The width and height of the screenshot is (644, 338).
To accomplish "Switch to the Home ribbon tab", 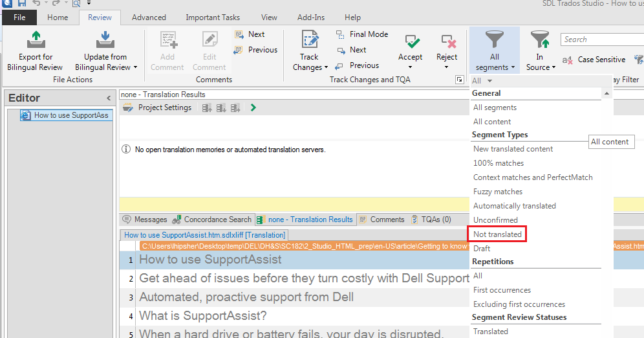I will click(x=58, y=17).
